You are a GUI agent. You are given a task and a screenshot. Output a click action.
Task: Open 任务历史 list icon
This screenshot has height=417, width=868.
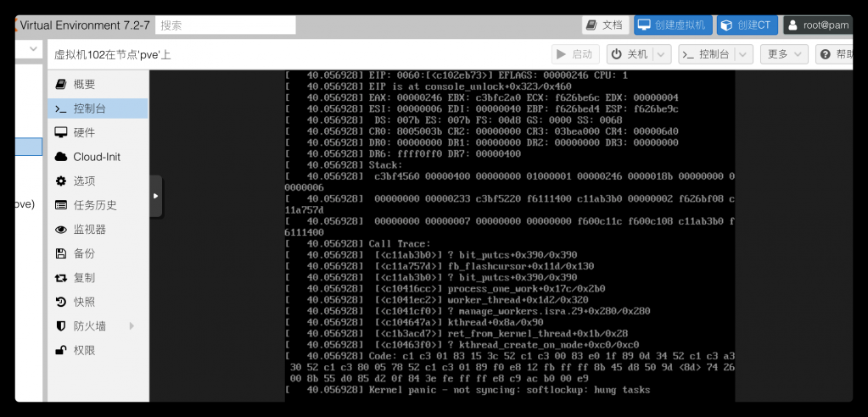(x=60, y=205)
